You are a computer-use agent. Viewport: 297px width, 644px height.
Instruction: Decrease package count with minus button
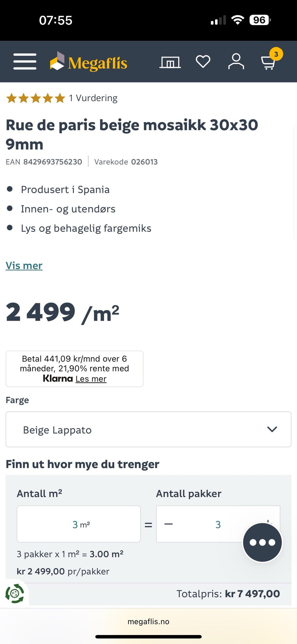point(169,524)
